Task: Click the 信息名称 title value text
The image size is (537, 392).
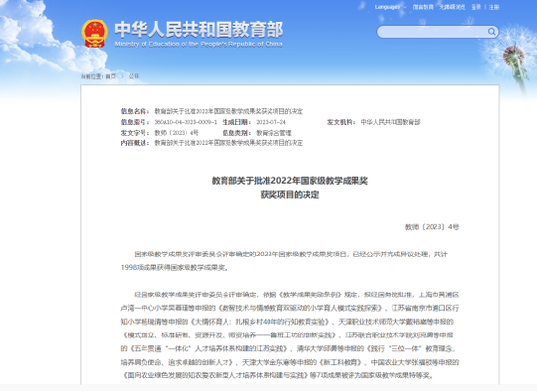Action: tap(228, 111)
